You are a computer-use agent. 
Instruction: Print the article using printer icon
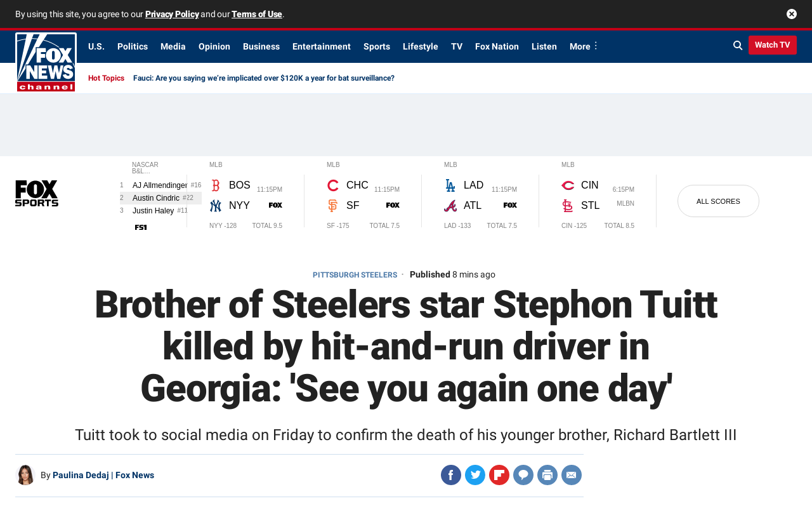click(x=547, y=475)
